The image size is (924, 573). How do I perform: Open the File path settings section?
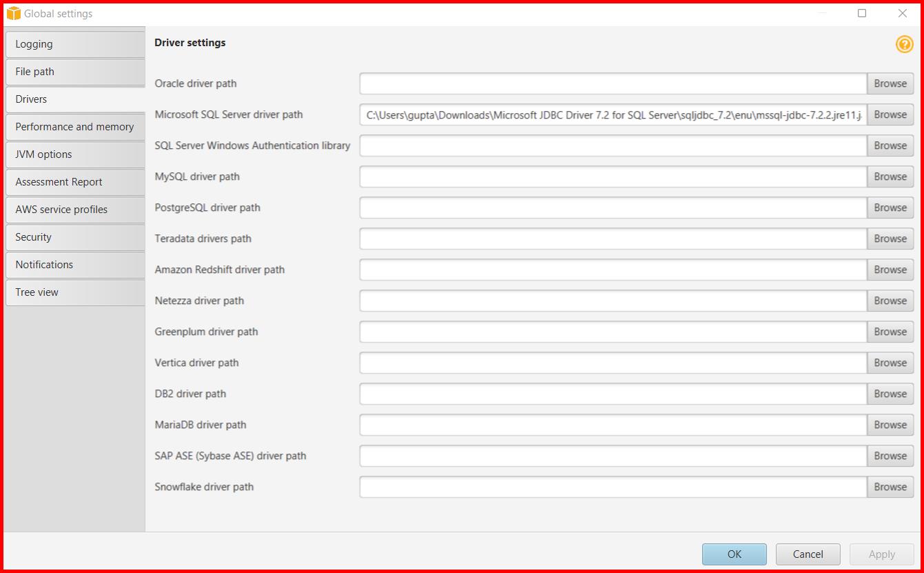(x=74, y=72)
